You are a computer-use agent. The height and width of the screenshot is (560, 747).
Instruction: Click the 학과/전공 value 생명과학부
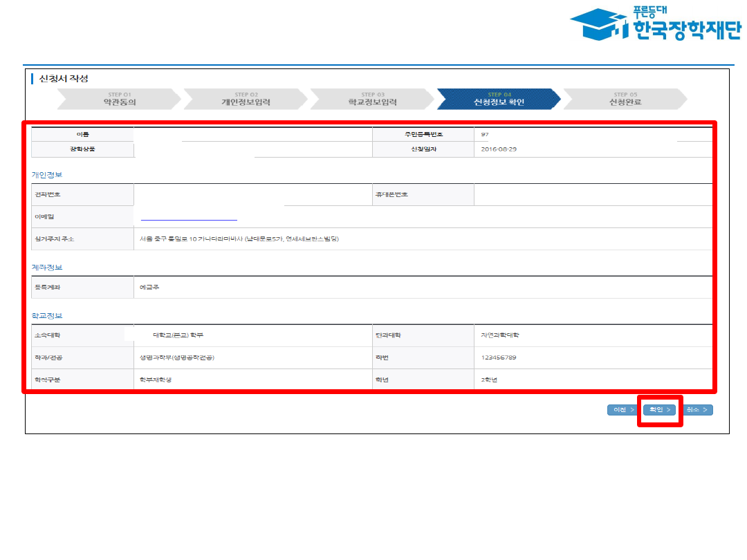pyautogui.click(x=176, y=357)
